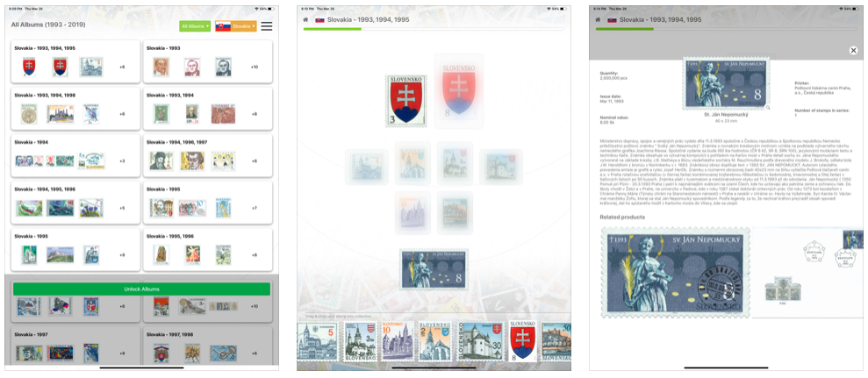Open the cancelled stamp related product image
Viewport: 868px width, 378px height.
coord(675,272)
